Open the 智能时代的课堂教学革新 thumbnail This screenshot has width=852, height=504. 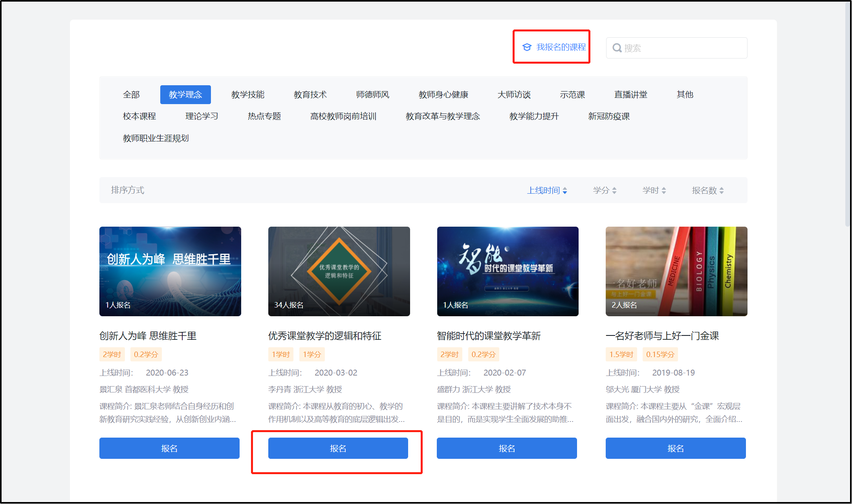click(x=508, y=271)
